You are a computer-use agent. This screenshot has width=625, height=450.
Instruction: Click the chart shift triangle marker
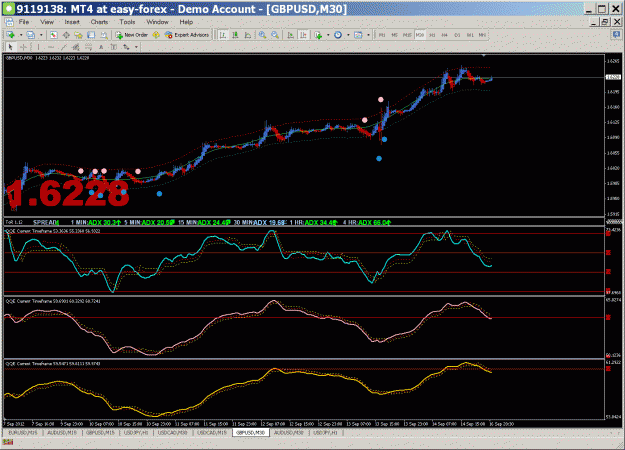coord(483,55)
